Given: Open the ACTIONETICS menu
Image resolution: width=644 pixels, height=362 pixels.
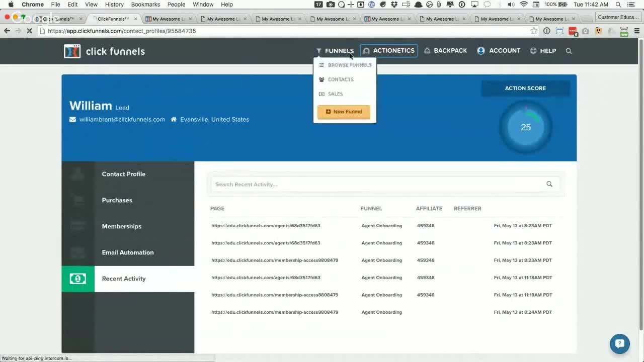Looking at the screenshot, I should point(389,51).
